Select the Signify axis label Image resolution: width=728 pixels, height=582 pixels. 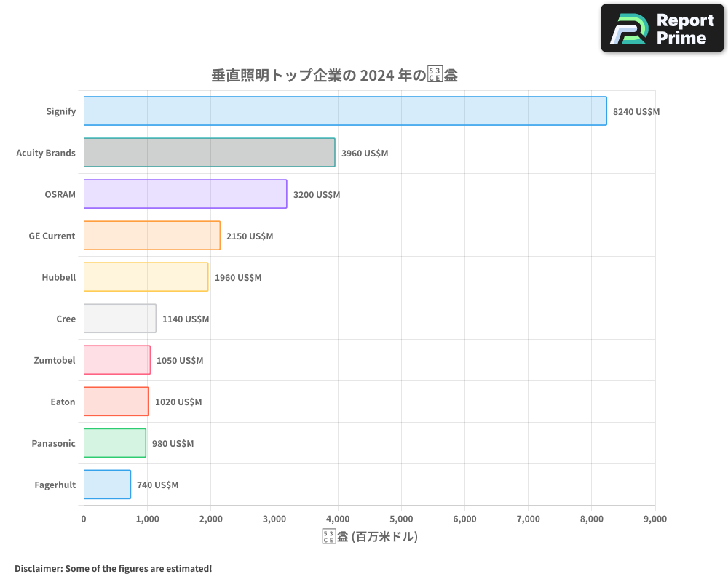click(x=61, y=111)
